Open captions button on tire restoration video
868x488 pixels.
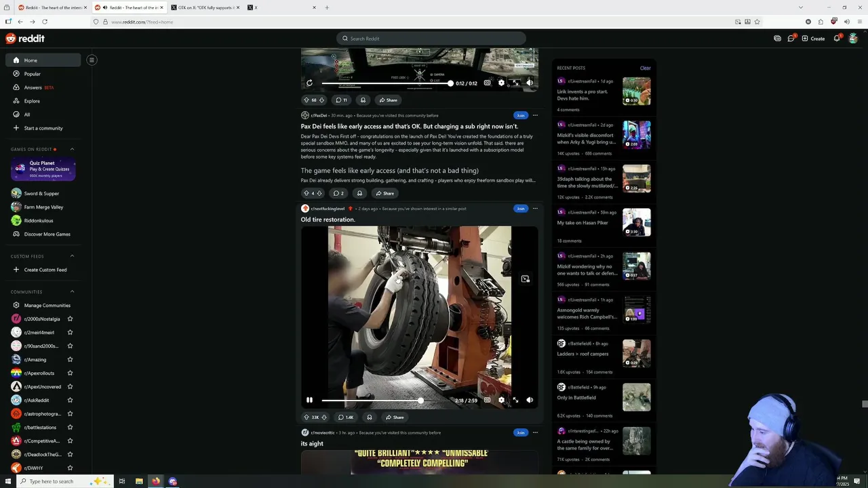click(487, 400)
